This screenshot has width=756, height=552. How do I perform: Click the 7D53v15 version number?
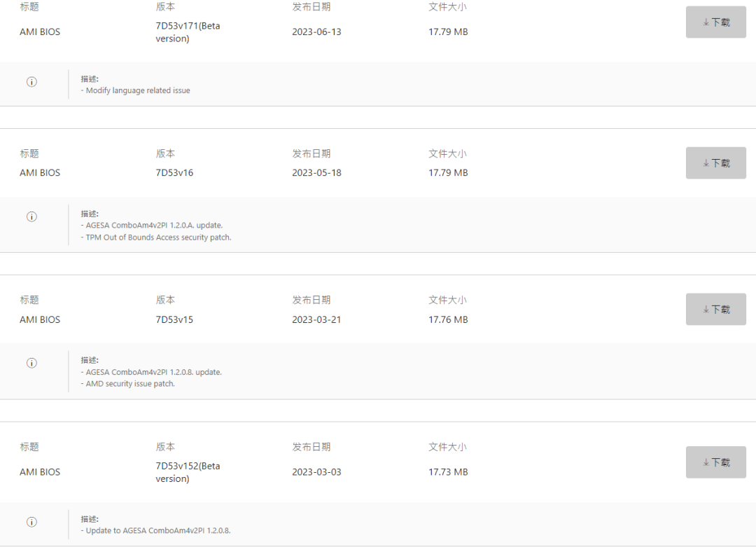click(x=174, y=319)
